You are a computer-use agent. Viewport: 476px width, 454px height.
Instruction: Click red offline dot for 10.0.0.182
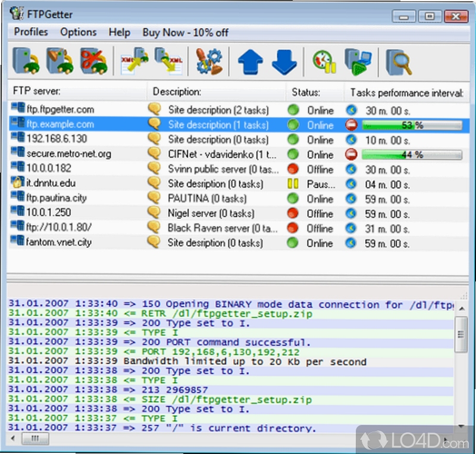[293, 169]
